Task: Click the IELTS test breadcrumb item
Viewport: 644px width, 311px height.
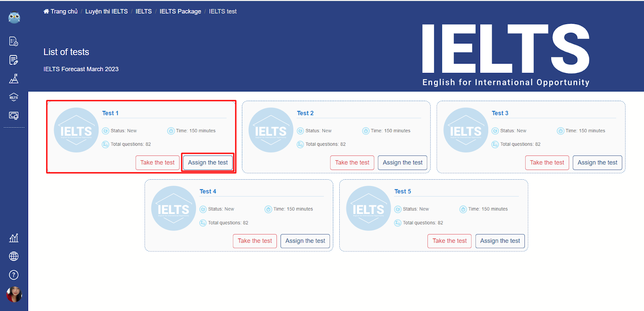Action: point(223,11)
